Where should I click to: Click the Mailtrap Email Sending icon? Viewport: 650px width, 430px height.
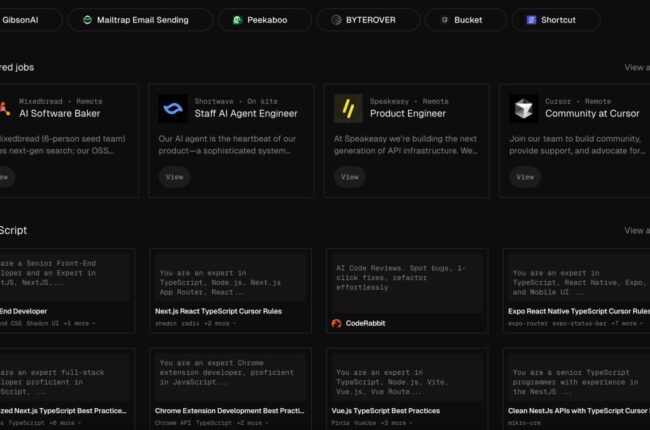[87, 20]
